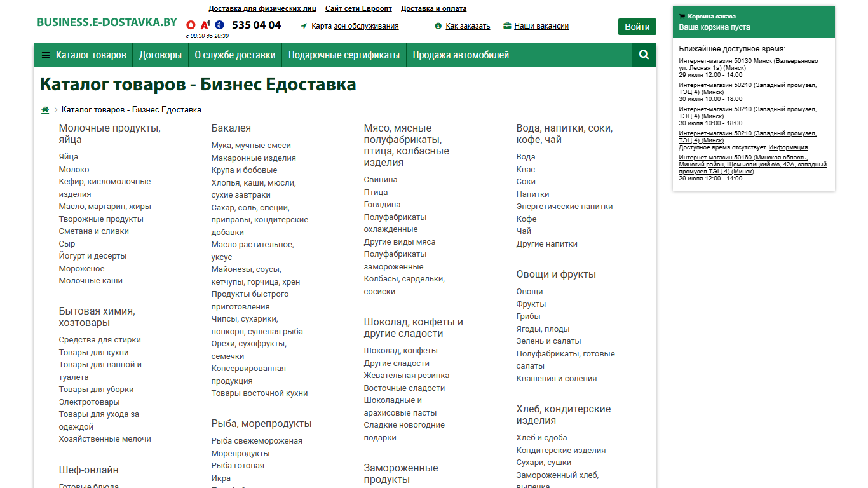Open Бытовая химия, хозтовары heading
Screen dimensions: 868x488
click(x=97, y=317)
